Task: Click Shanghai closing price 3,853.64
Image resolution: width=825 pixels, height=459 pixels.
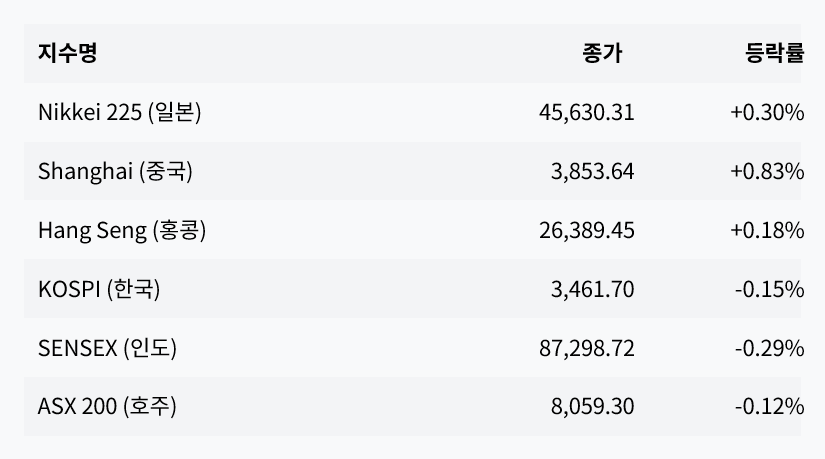Action: click(x=592, y=171)
